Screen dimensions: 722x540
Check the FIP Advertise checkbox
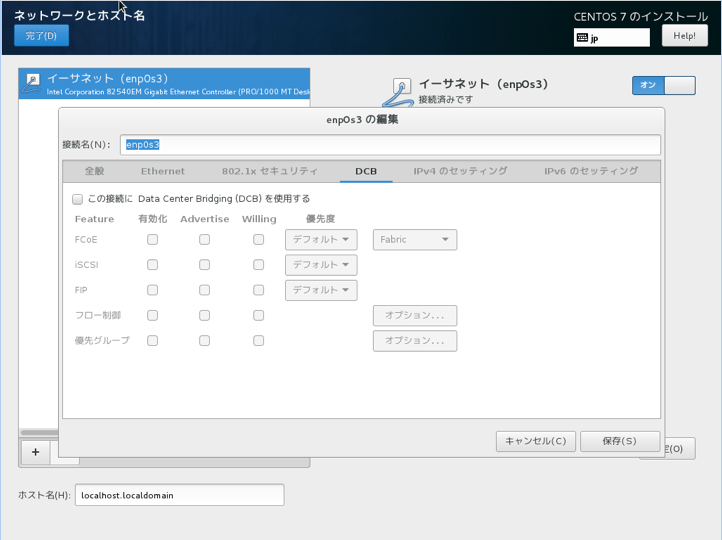point(204,290)
